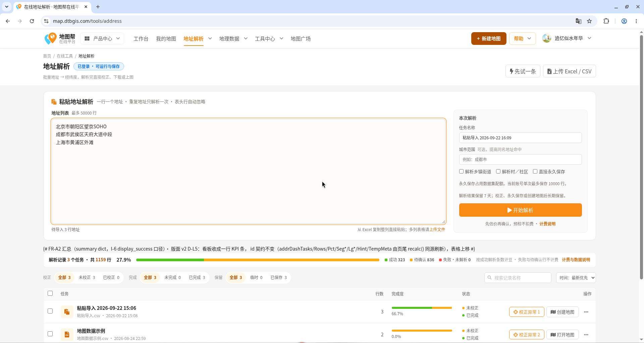This screenshot has height=343, width=644.
Task: Open a new browser tab
Action: tap(98, 7)
